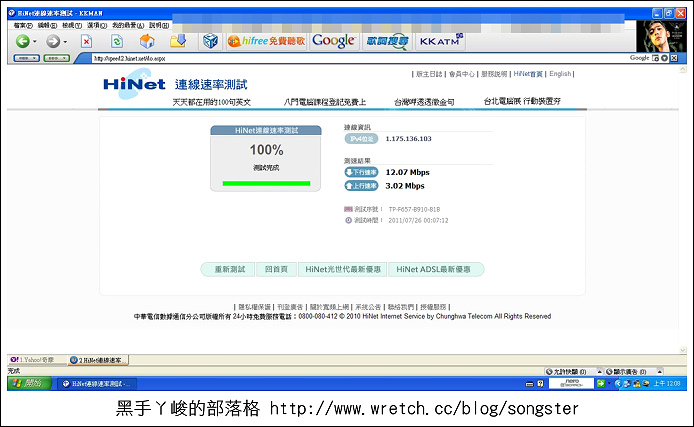Stop loading with the red X page icon
This screenshot has height=427, width=694.
86,42
